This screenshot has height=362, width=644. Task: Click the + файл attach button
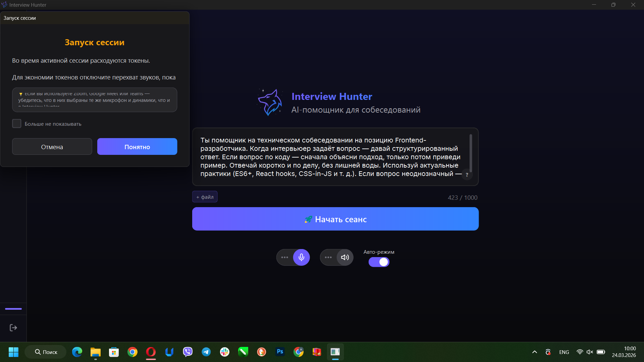[x=205, y=197]
